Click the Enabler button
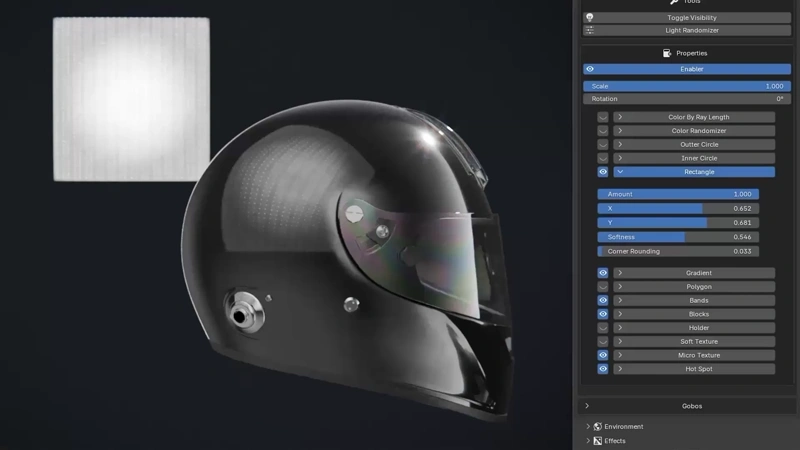The width and height of the screenshot is (800, 450). coord(687,69)
